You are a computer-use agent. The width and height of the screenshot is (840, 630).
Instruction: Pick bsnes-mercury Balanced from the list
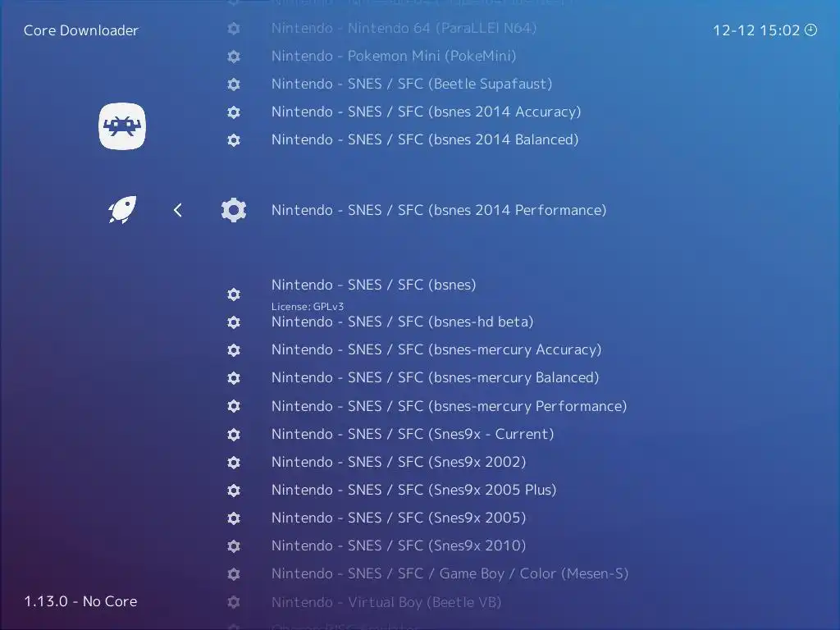435,377
